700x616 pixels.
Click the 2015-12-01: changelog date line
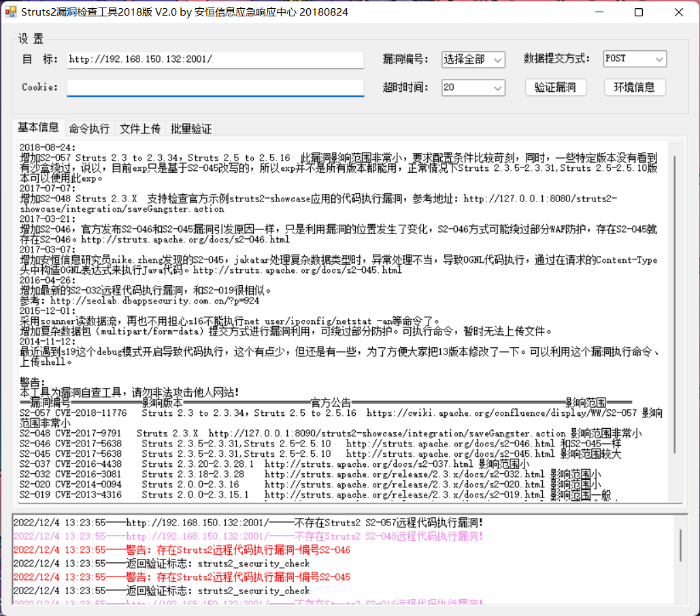click(x=48, y=311)
